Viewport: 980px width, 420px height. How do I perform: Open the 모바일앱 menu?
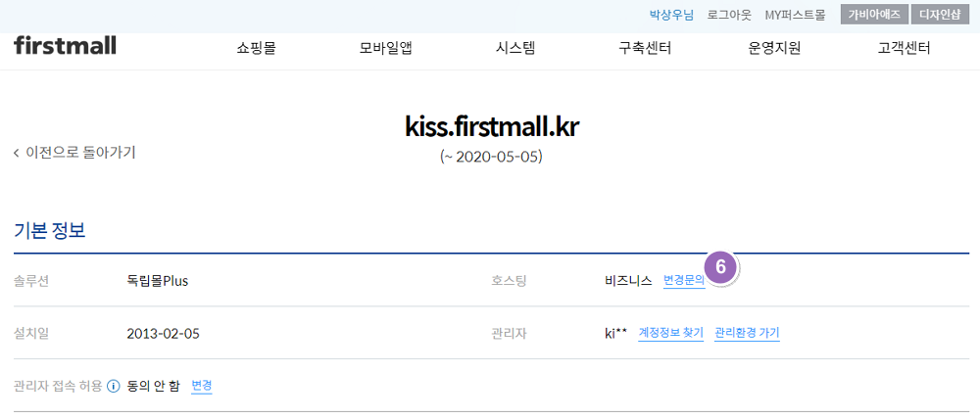[x=385, y=48]
